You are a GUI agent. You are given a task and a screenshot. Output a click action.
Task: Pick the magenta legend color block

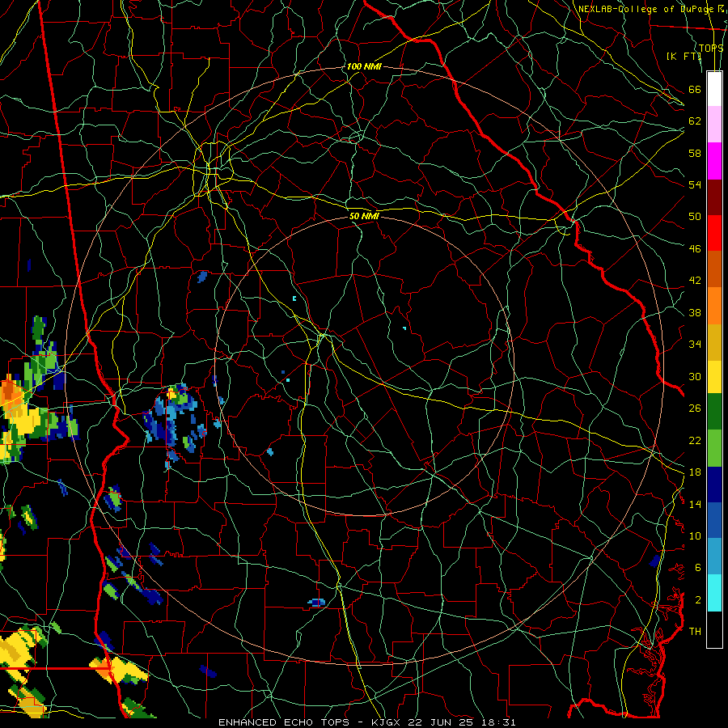pos(714,161)
